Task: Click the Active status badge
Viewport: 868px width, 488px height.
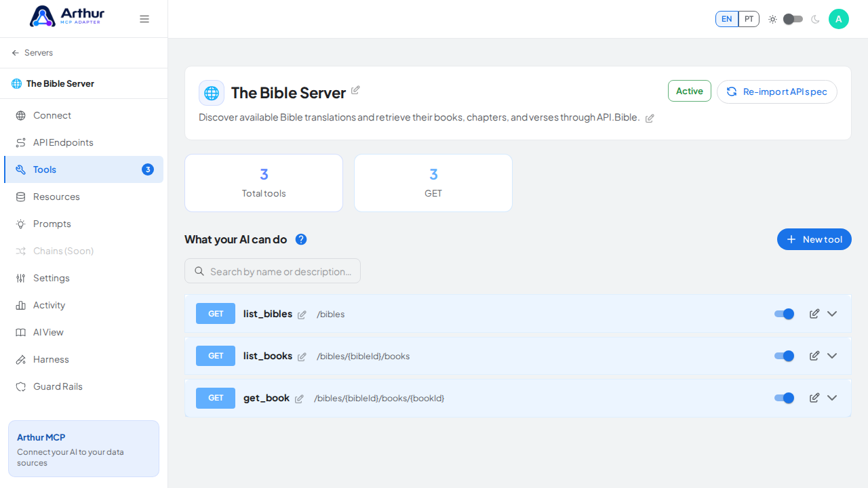Action: (690, 91)
